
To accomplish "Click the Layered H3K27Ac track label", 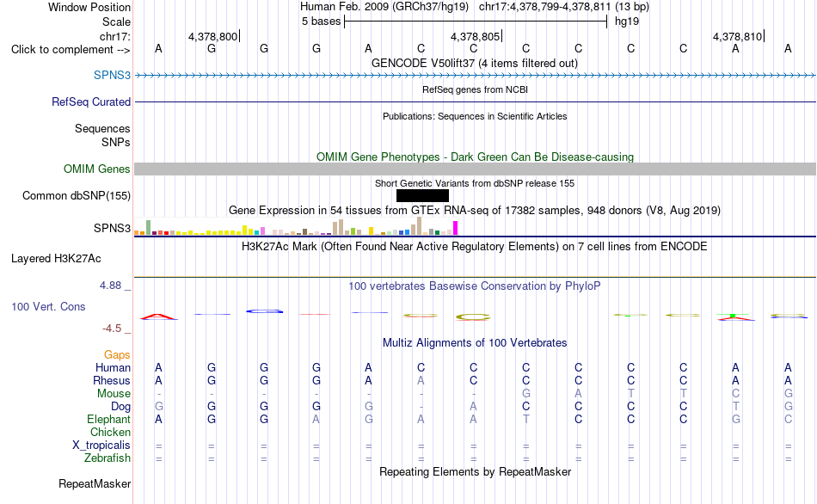I will tap(56, 259).
